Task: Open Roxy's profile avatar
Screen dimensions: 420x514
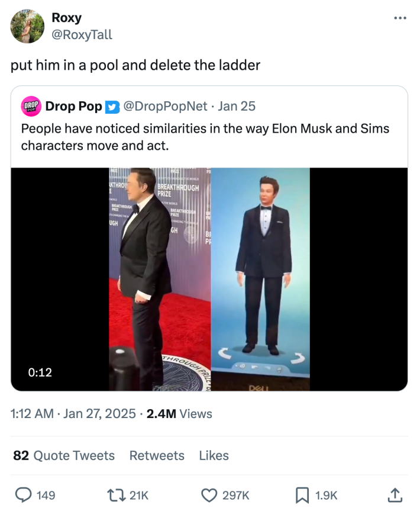Action: (27, 27)
